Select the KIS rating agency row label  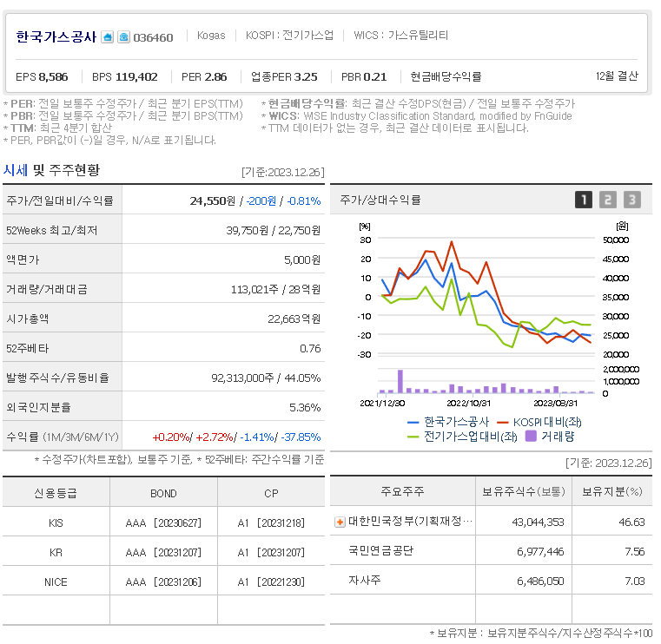(56, 523)
